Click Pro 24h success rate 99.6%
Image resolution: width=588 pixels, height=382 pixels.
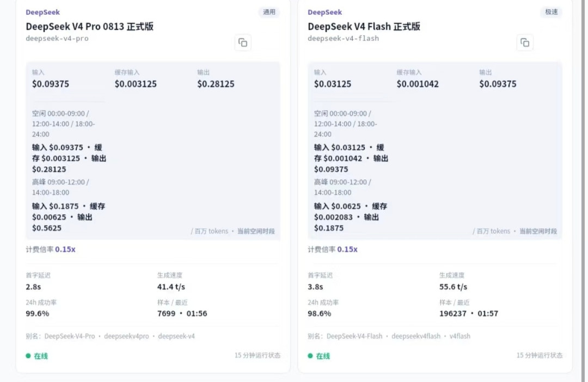[x=37, y=314]
